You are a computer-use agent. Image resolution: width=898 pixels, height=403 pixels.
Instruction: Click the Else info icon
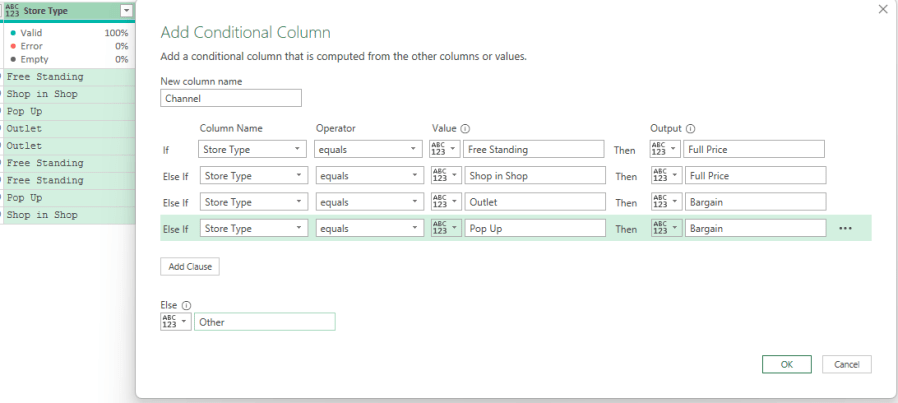pos(187,305)
